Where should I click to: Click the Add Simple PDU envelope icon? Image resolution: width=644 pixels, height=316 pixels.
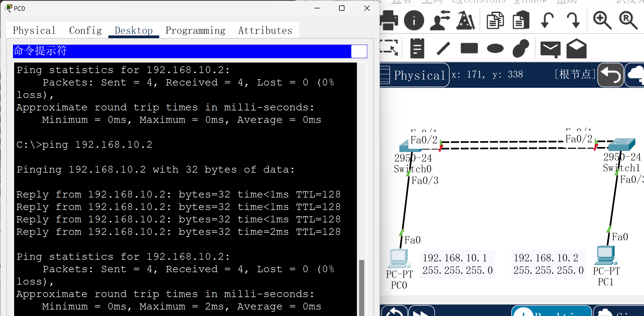[x=550, y=49]
